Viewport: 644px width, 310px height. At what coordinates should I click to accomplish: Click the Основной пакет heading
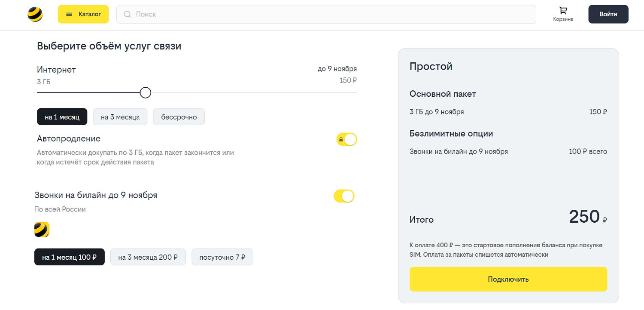pyautogui.click(x=443, y=94)
